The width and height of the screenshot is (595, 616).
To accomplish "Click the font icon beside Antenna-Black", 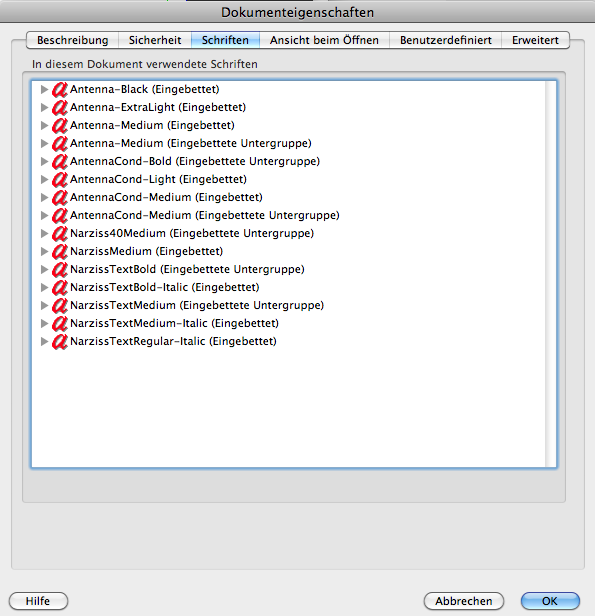I will tap(60, 90).
